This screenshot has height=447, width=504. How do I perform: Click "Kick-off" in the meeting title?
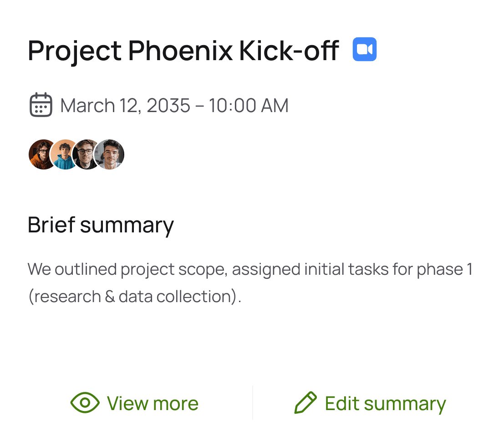pos(289,51)
